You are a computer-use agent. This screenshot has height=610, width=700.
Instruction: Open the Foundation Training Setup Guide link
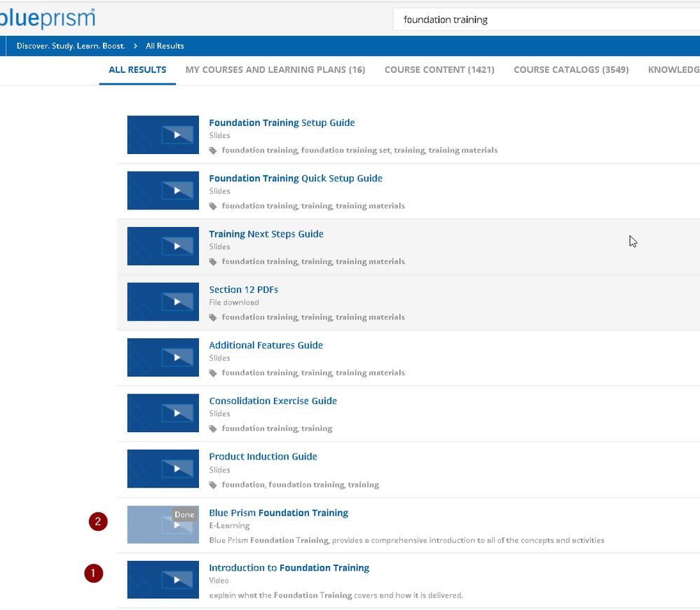tap(282, 123)
